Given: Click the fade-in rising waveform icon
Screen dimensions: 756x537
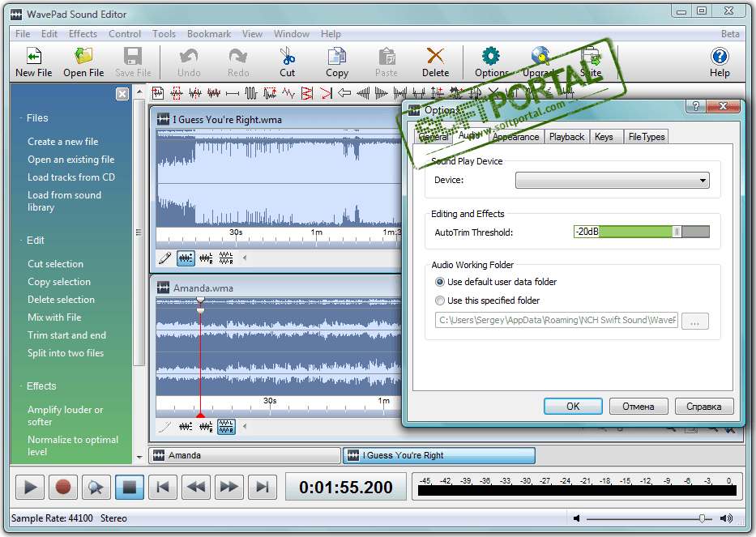Looking at the screenshot, I should pyautogui.click(x=363, y=92).
